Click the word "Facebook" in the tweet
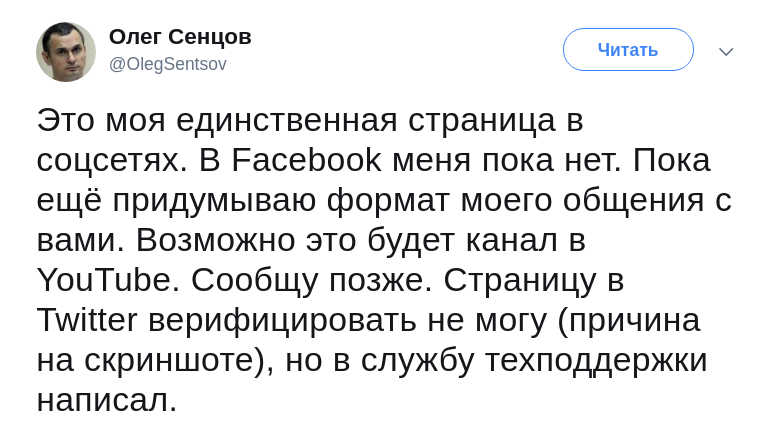 [306, 160]
